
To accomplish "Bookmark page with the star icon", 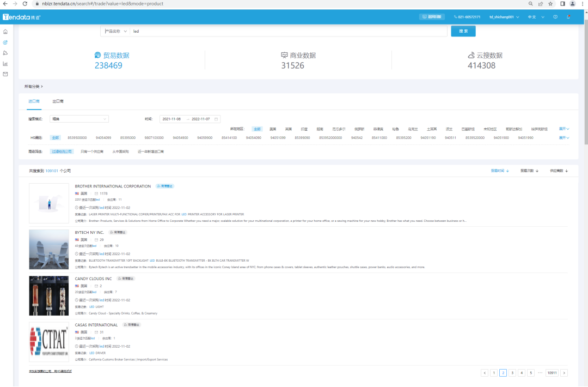I will click(x=550, y=4).
